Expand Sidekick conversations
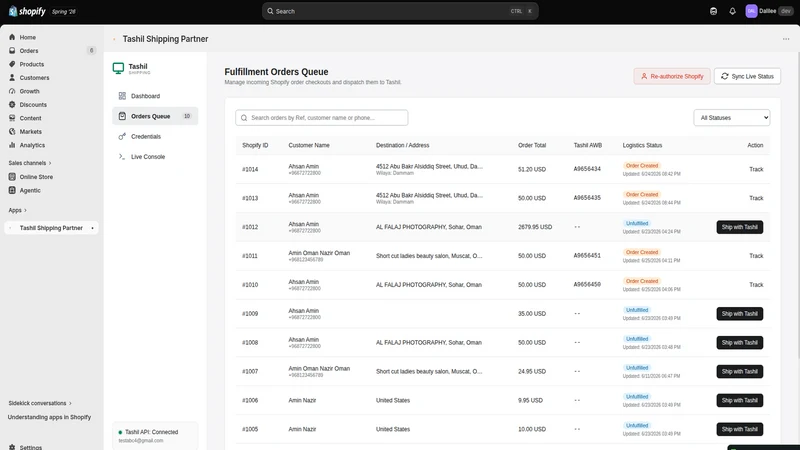Screen dimensions: 800x450 click(40, 403)
